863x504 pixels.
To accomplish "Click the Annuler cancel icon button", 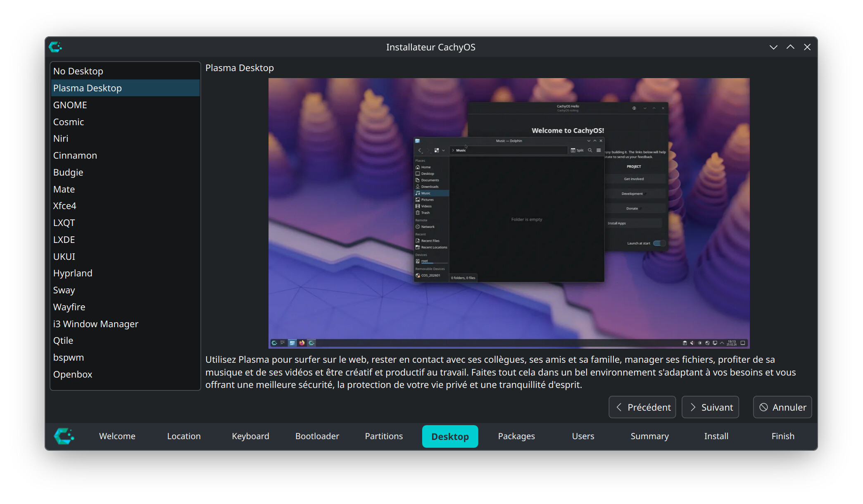I will coord(782,407).
